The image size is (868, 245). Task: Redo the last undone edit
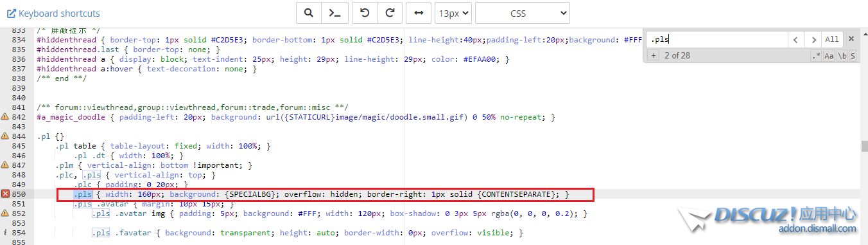(390, 13)
